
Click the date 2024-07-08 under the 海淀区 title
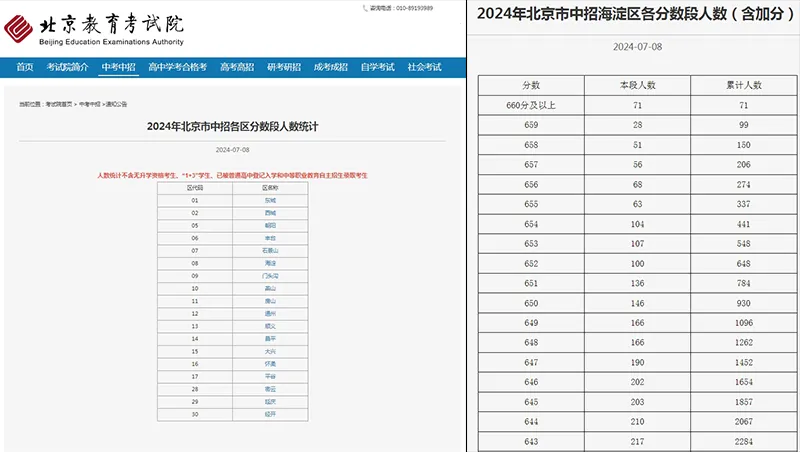tap(638, 47)
